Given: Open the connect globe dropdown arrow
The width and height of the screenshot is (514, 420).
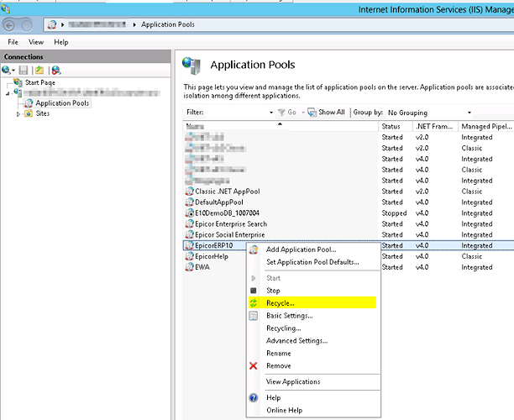Looking at the screenshot, I should [13, 71].
